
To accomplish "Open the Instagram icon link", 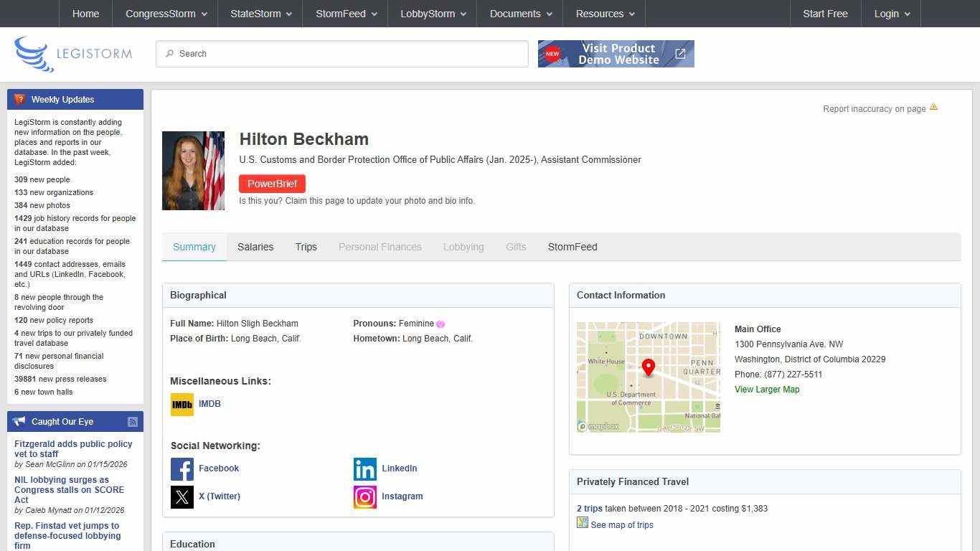I will coord(365,497).
